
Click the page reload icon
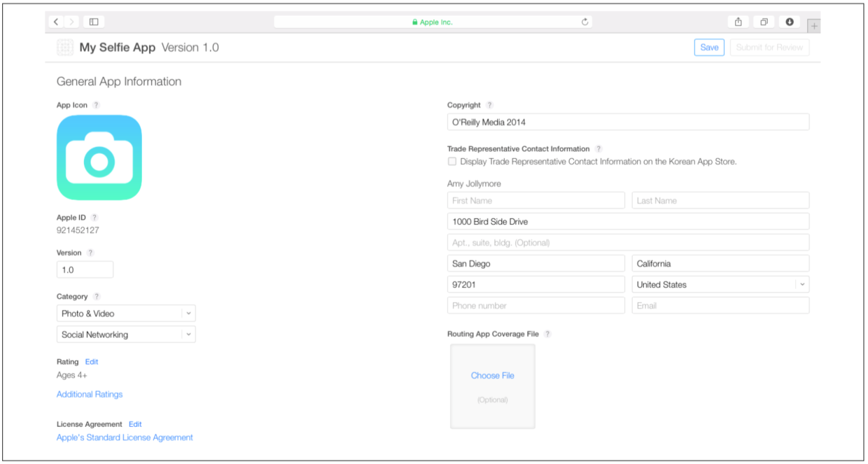point(584,22)
